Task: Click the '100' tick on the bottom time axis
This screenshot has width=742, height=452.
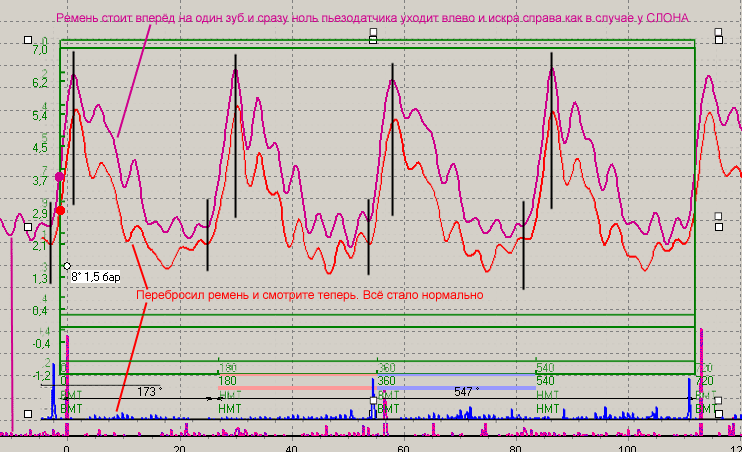Action: pos(627,448)
